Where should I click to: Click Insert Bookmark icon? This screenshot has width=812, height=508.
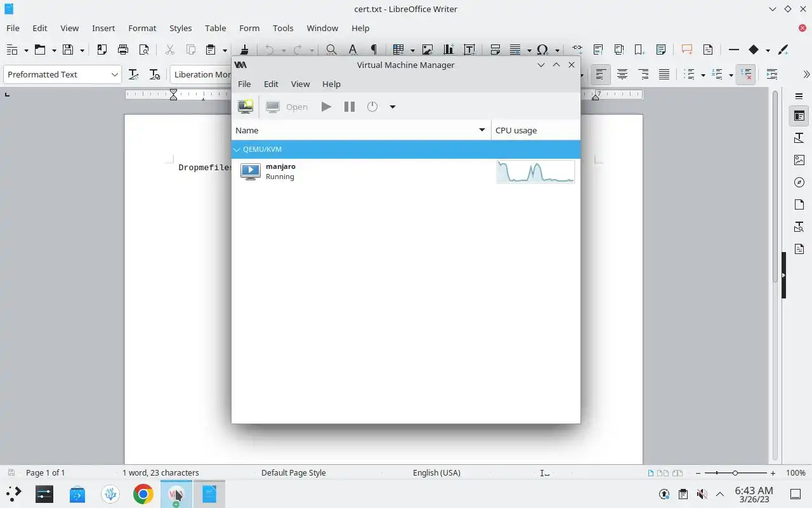[639, 50]
